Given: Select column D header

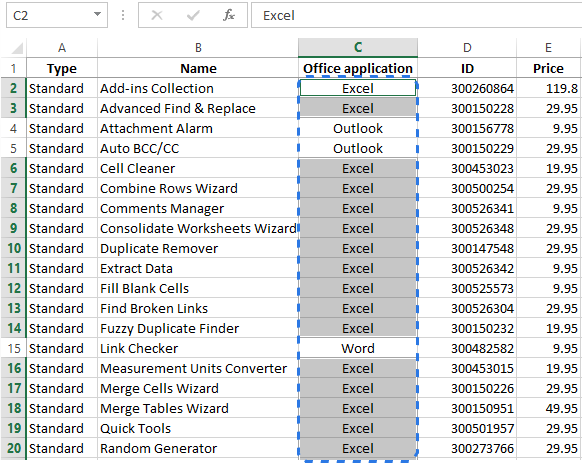Looking at the screenshot, I should pyautogui.click(x=467, y=48).
